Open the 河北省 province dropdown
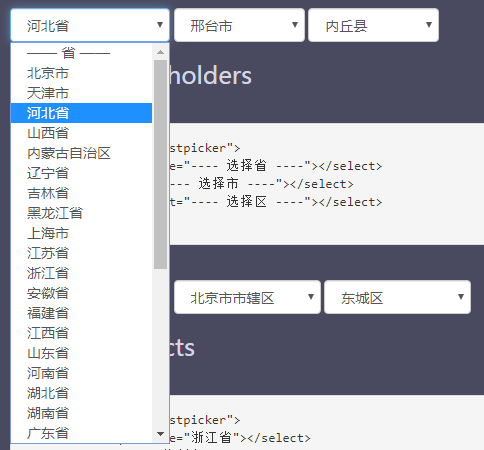Screen dimensions: 484x450 click(90, 25)
